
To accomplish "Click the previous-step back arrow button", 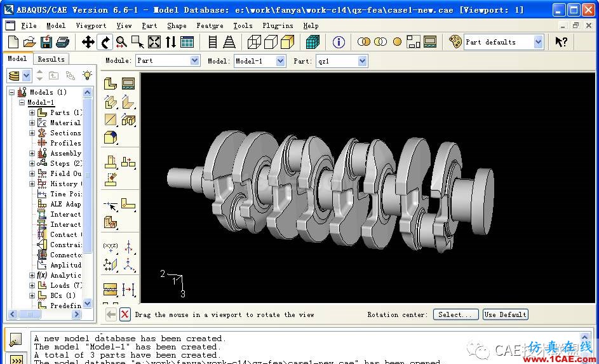I will pyautogui.click(x=111, y=314).
